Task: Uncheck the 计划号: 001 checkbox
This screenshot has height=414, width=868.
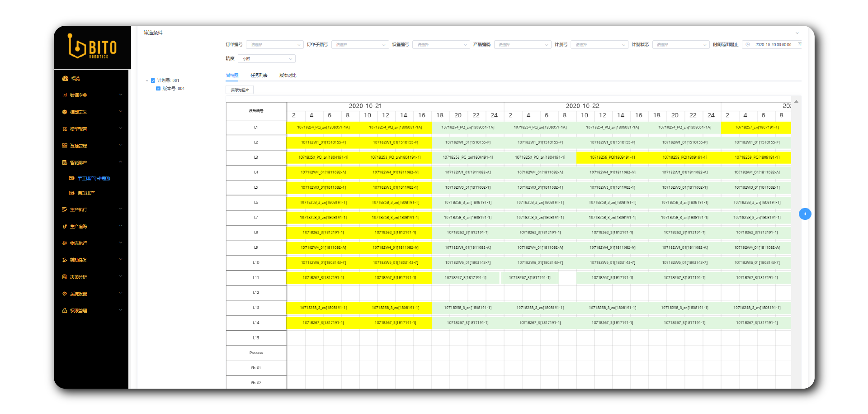Action: tap(153, 81)
